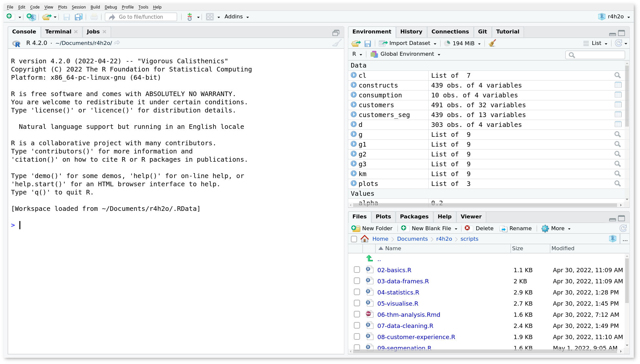The image size is (640, 364).
Task: Load workspace icon in Environment pane
Action: (x=356, y=43)
